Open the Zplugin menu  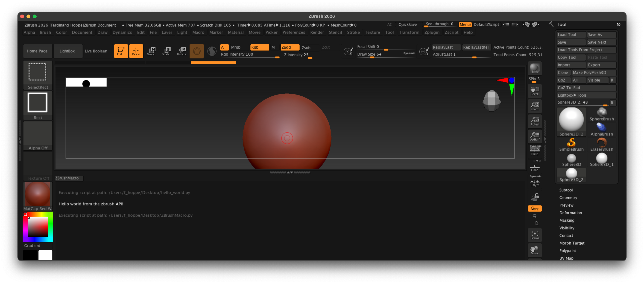point(431,32)
